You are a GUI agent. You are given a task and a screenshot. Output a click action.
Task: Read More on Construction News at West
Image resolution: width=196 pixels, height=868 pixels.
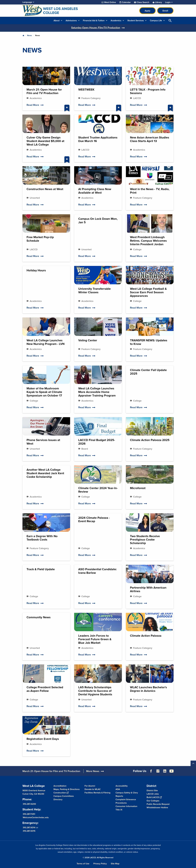point(35,205)
